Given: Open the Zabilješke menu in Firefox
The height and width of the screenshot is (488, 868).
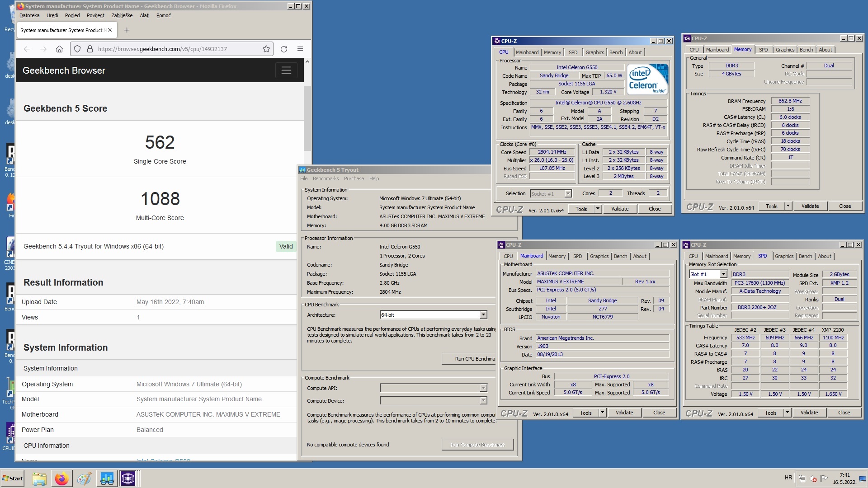Looking at the screenshot, I should click(x=122, y=15).
